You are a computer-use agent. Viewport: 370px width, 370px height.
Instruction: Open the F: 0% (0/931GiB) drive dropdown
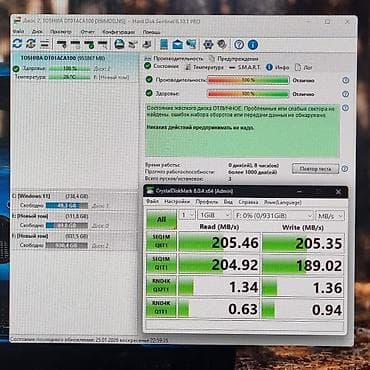coord(273,216)
